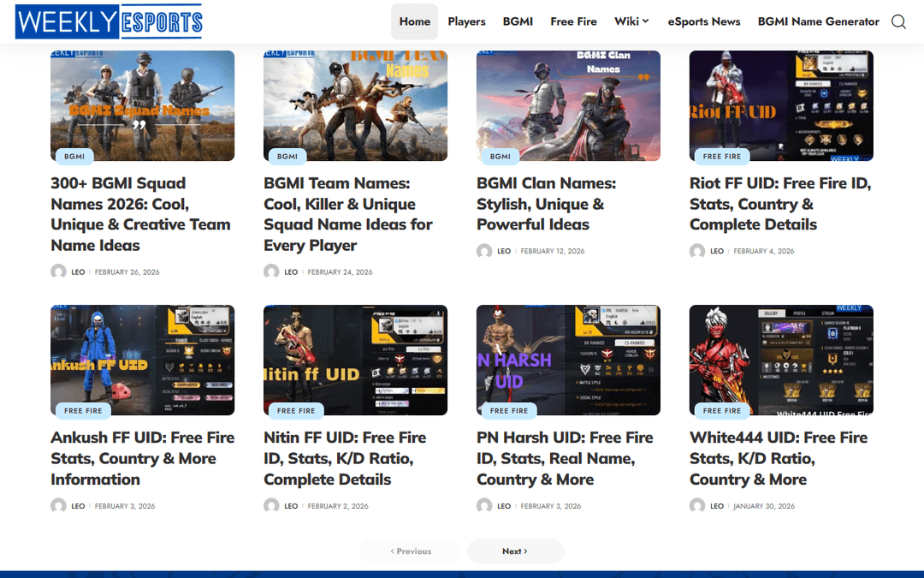Open the Ankush FF UID article title
The height and width of the screenshot is (578, 924).
(143, 458)
